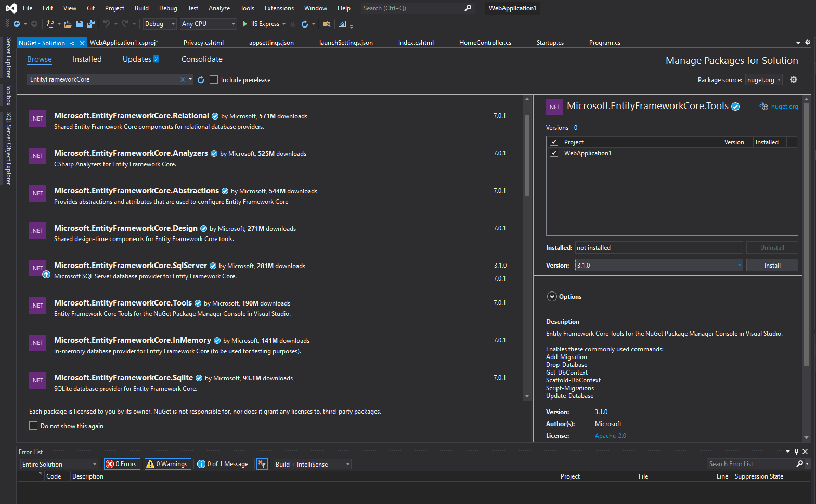Click the Error List search magnifier icon
The width and height of the screenshot is (816, 504).
(x=800, y=463)
